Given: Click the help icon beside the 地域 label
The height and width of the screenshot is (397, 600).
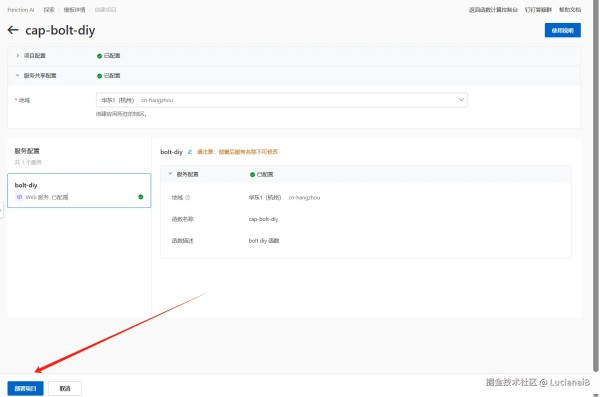Looking at the screenshot, I should tap(188, 198).
